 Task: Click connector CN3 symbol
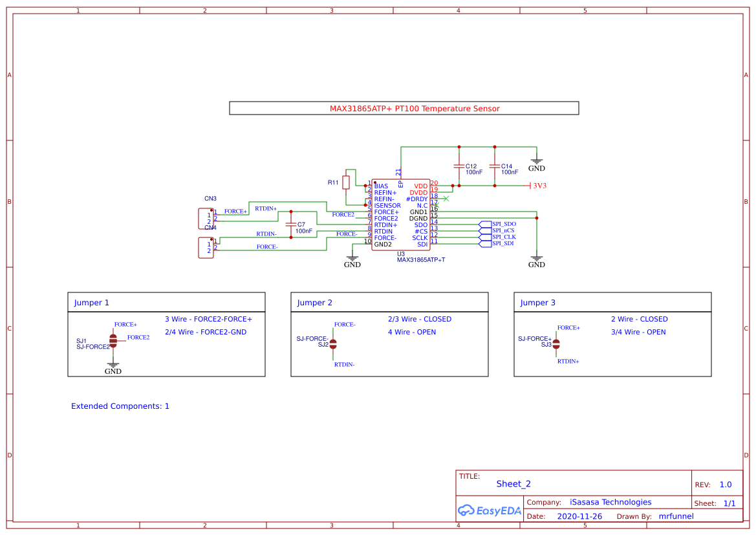click(206, 217)
